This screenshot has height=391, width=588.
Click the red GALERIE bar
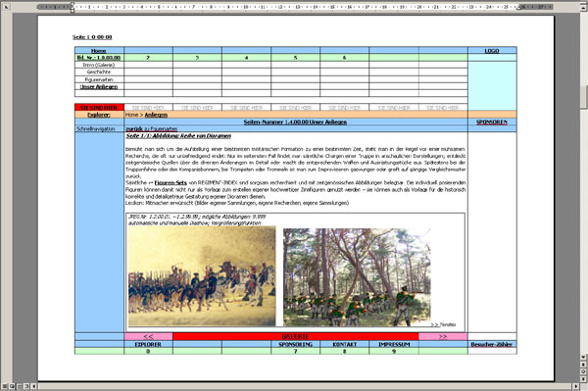tap(296, 337)
